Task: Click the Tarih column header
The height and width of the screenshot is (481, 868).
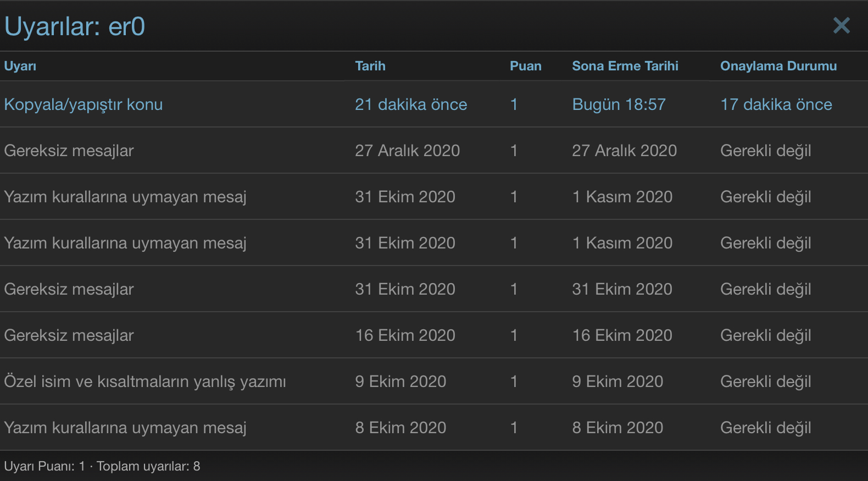Action: coord(370,66)
